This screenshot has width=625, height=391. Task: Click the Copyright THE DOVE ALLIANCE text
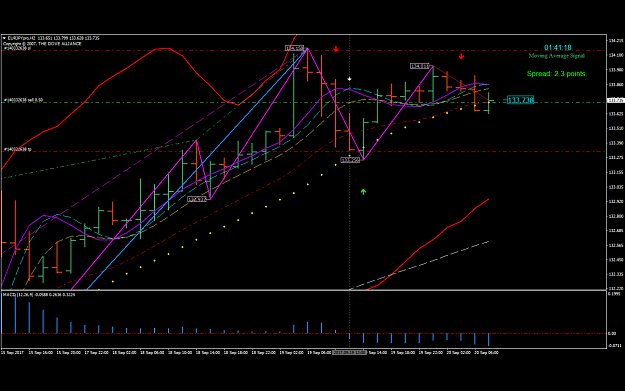(x=42, y=43)
